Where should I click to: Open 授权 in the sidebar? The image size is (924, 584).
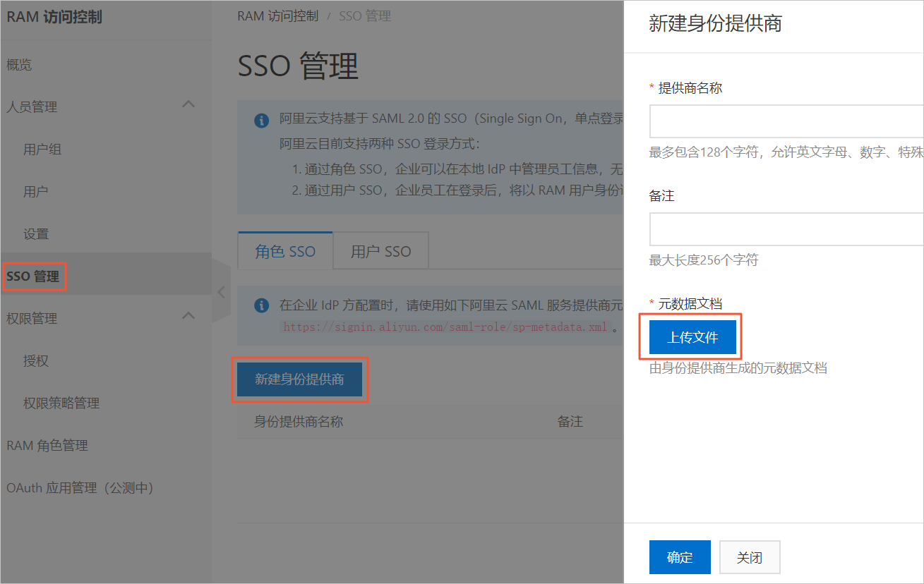pos(36,361)
